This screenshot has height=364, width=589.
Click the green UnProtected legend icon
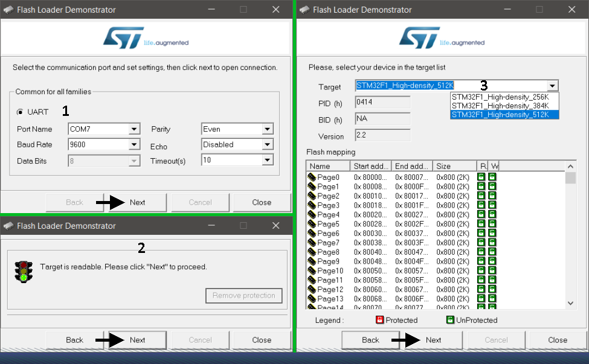click(x=452, y=320)
